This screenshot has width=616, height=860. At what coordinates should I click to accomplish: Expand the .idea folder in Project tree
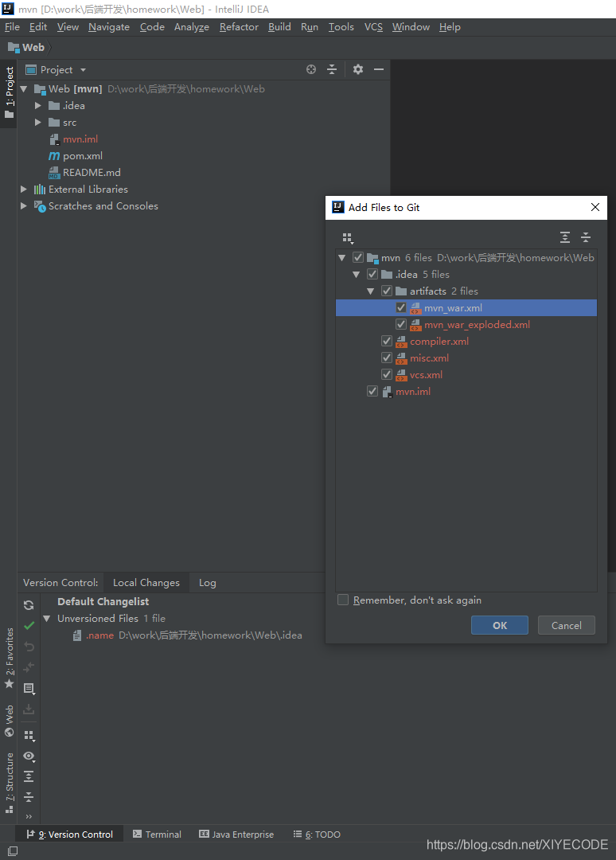(x=38, y=105)
